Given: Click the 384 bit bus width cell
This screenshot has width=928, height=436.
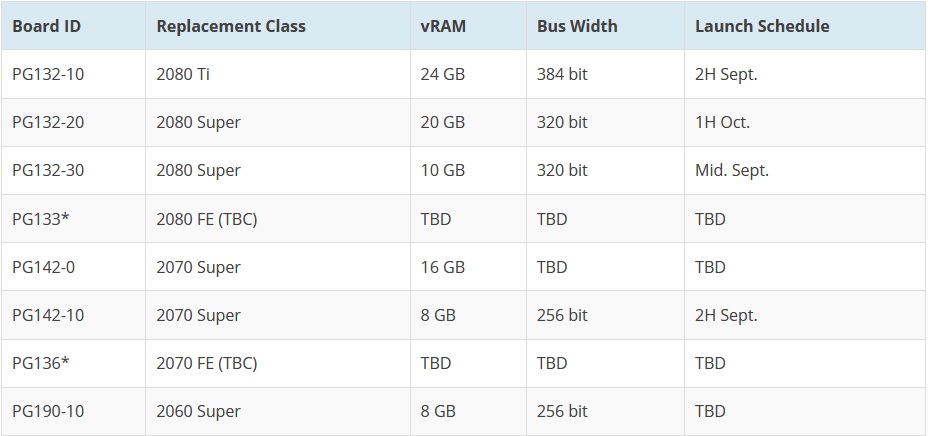Looking at the screenshot, I should tap(562, 74).
